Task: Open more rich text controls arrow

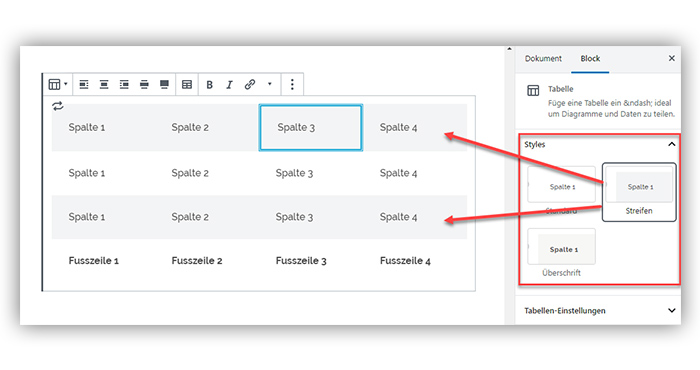Action: [x=270, y=84]
